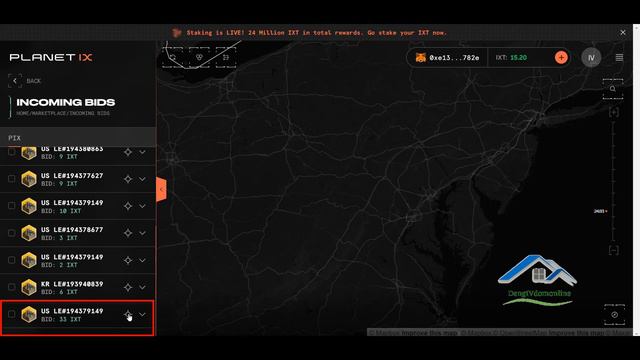
Task: Click the back arrow icon
Action: coord(15,81)
